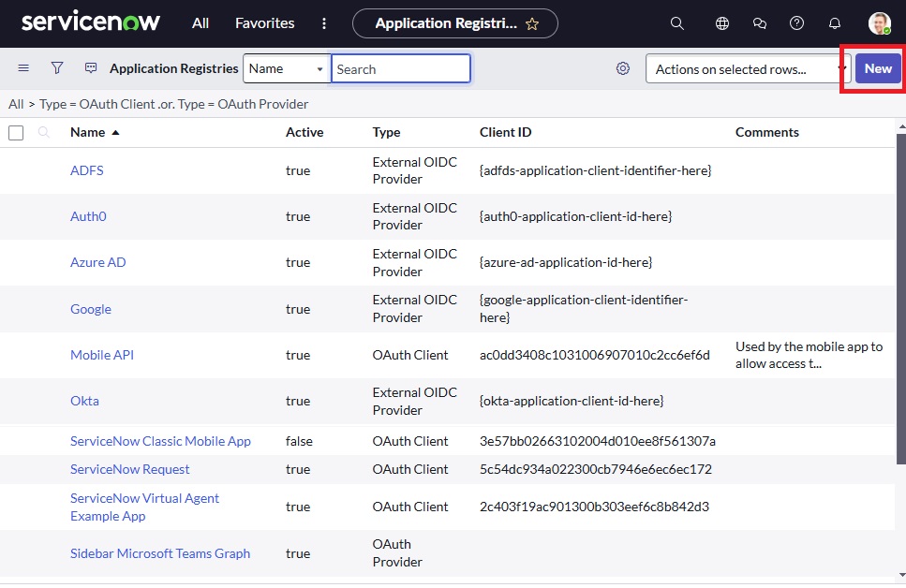Check the select all rows checkbox
Image resolution: width=906 pixels, height=588 pixels.
pyautogui.click(x=16, y=133)
